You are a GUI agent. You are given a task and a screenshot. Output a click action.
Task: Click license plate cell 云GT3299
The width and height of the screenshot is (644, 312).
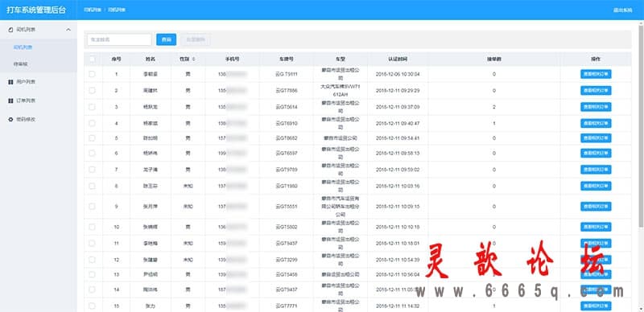[287, 260]
